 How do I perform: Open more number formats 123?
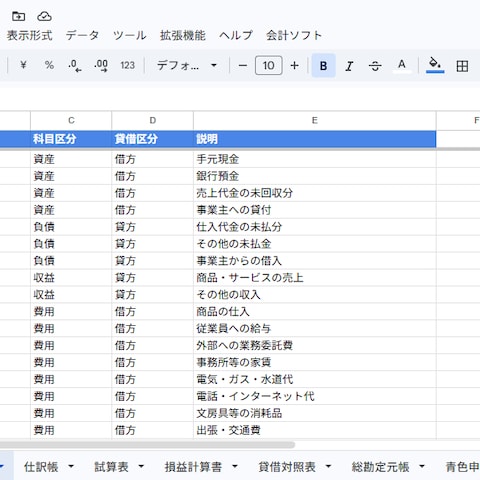[127, 65]
